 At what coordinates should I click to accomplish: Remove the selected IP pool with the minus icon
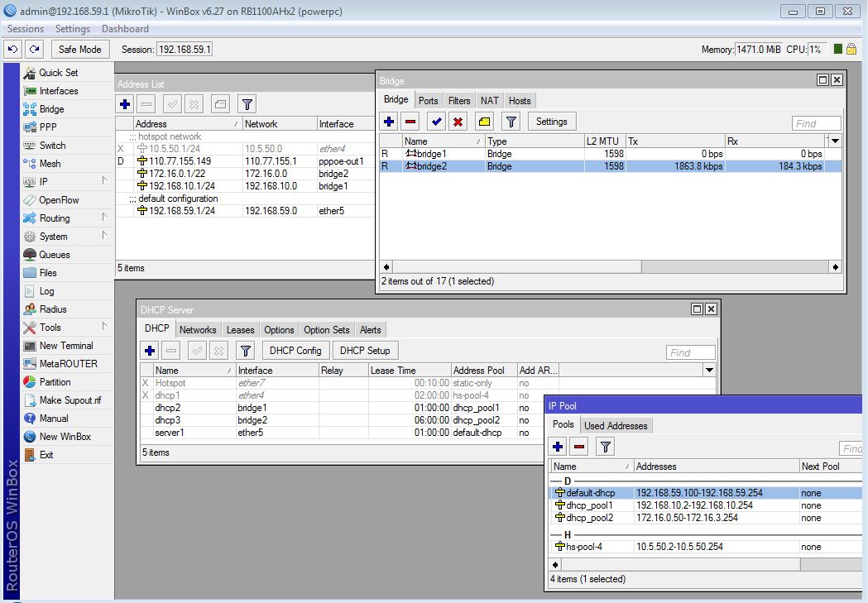click(x=579, y=447)
